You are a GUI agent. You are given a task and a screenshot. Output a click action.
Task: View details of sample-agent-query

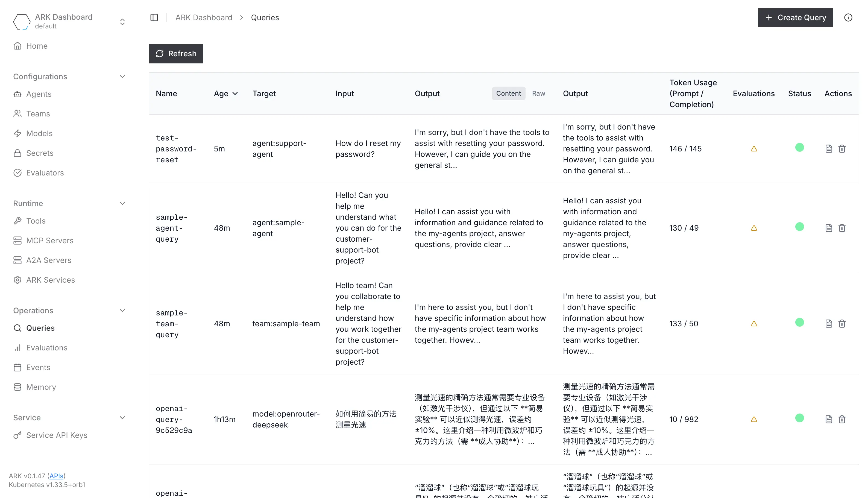tap(828, 228)
